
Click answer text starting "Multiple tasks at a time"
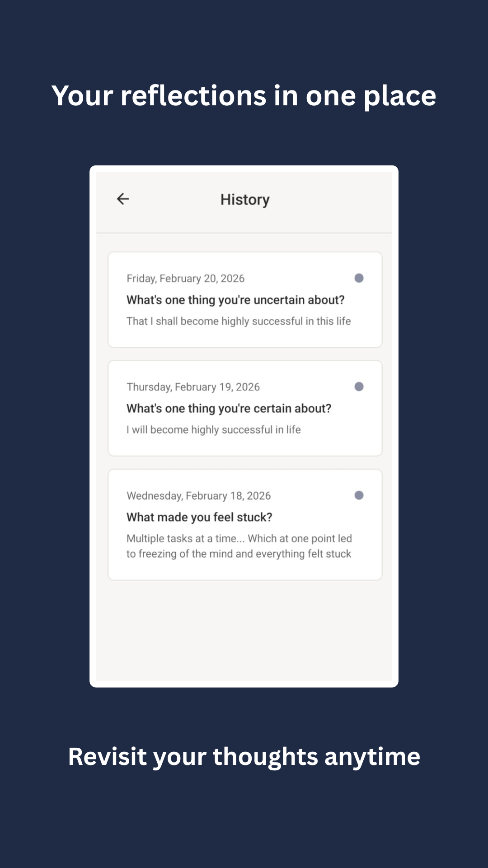(x=239, y=546)
